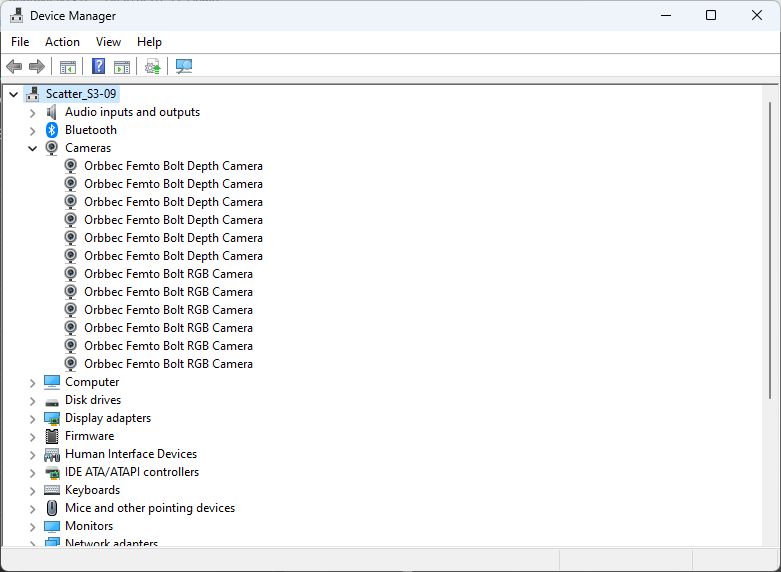Select the Human Interface Devices item
This screenshot has height=572, width=781.
[x=130, y=454]
